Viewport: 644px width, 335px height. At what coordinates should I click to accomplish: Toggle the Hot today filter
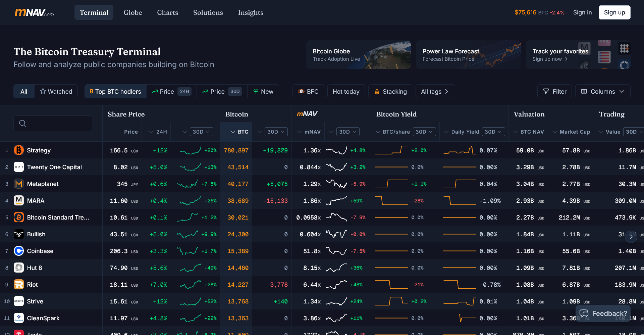pyautogui.click(x=346, y=91)
